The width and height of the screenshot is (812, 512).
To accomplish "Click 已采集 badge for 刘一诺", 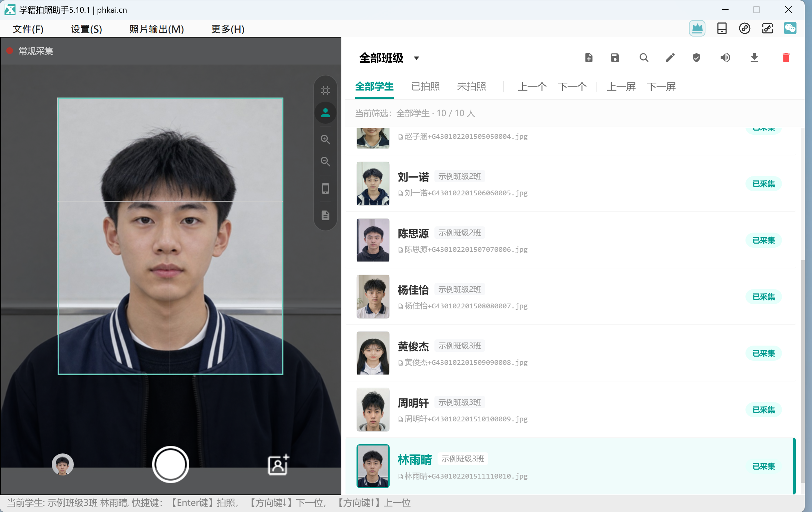I will pos(763,184).
